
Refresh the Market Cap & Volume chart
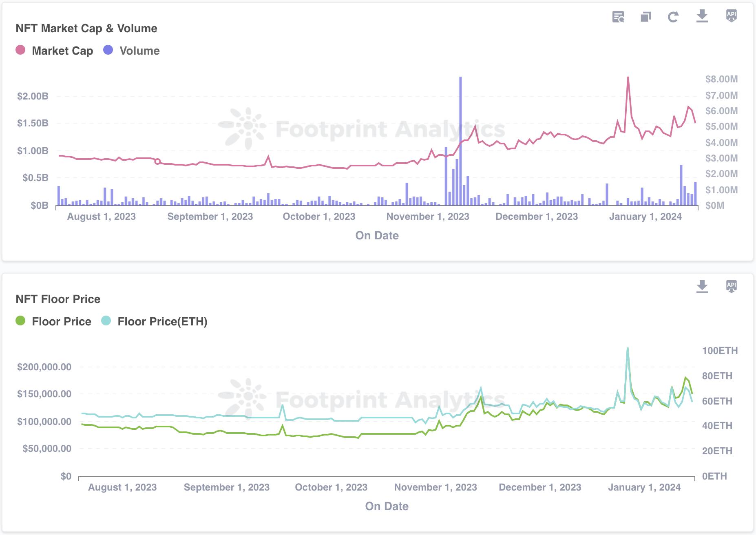pos(673,17)
